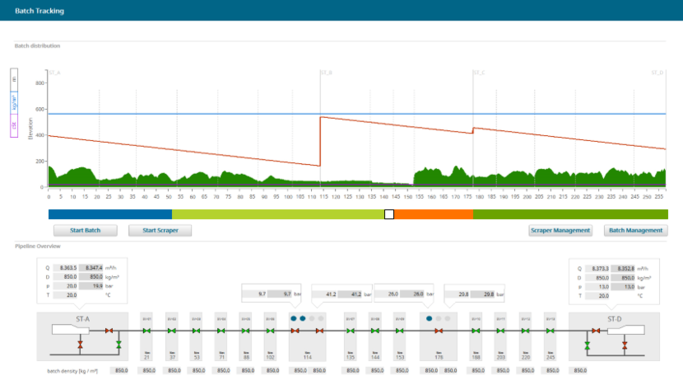683x385 pixels.
Task: Click ST-A green vertical bypass valve
Action: [118, 344]
